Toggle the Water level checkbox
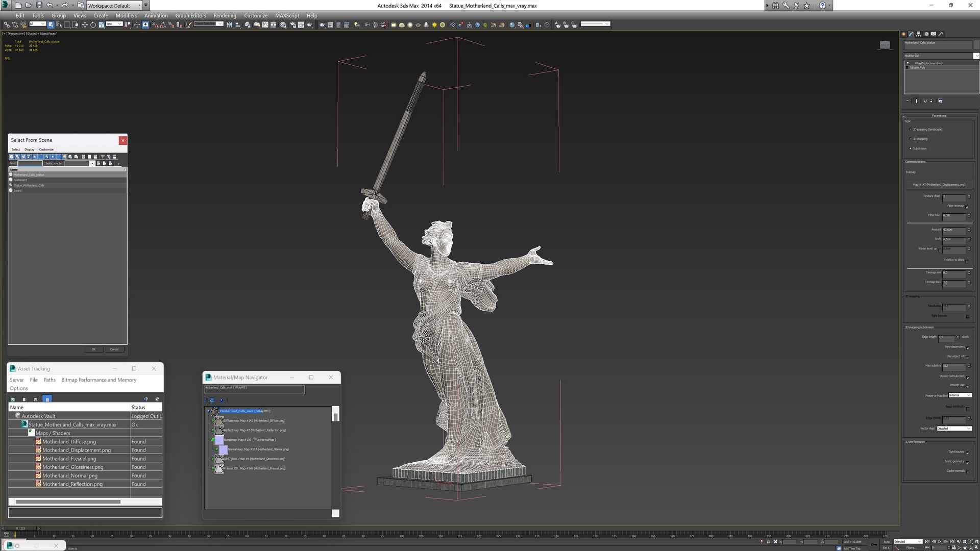 point(939,249)
